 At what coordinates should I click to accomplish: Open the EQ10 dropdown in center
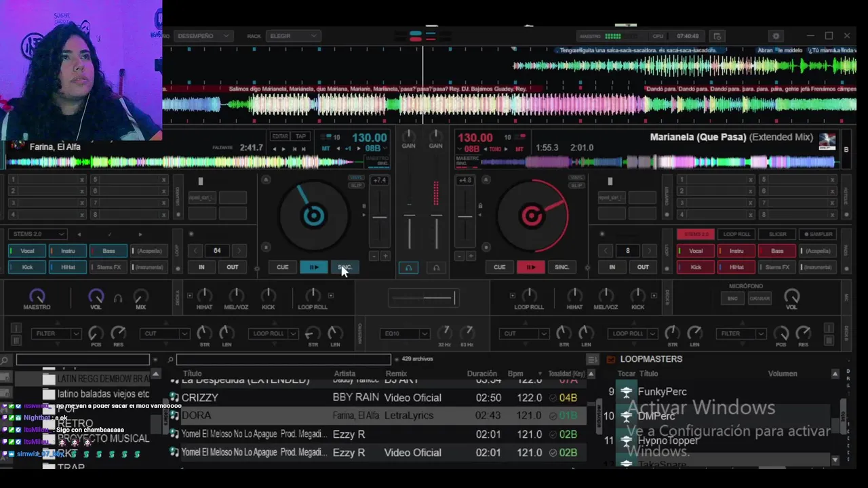(406, 333)
